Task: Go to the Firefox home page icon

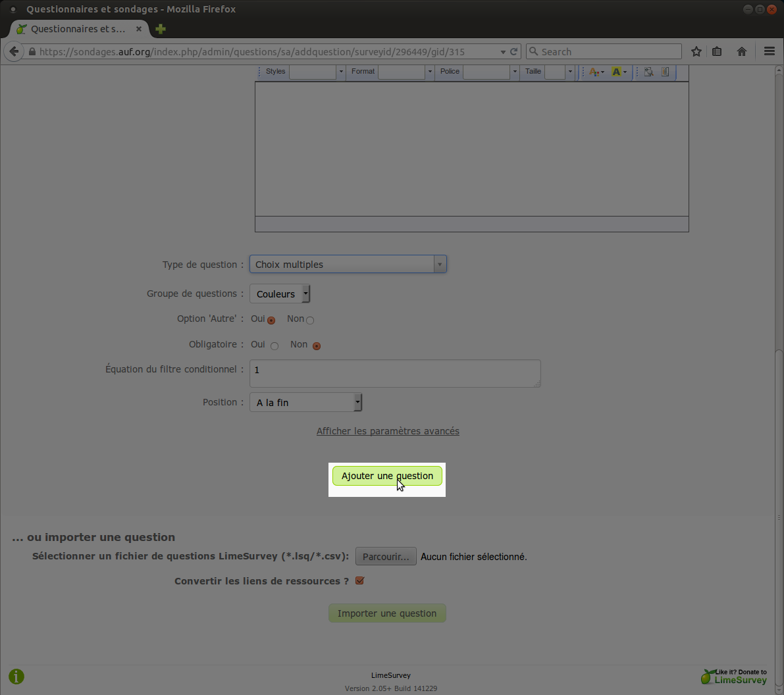Action: pyautogui.click(x=742, y=51)
